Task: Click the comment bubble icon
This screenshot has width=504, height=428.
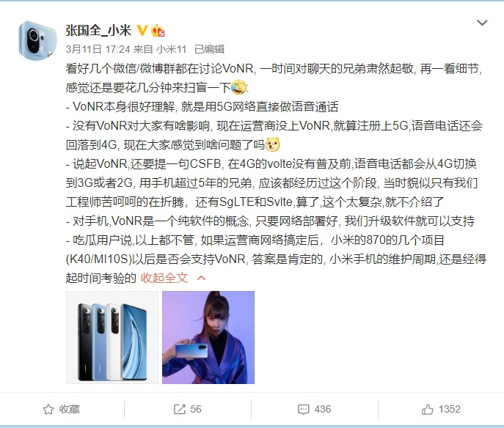Action: (304, 410)
